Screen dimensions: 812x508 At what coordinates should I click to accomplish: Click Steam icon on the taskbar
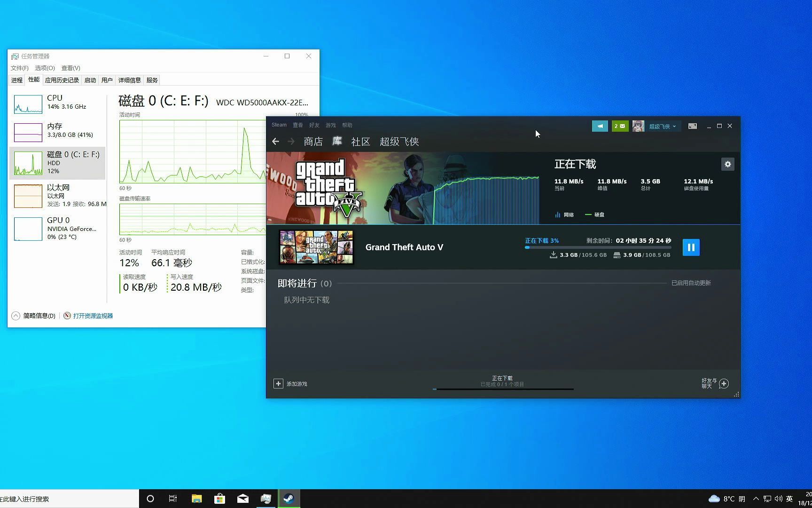(x=289, y=499)
